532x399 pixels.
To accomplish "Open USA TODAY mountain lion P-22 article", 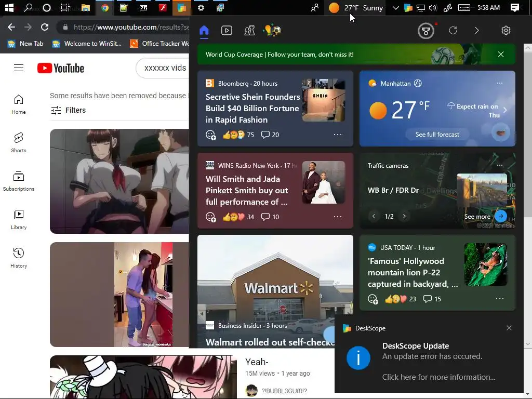I will click(x=413, y=272).
